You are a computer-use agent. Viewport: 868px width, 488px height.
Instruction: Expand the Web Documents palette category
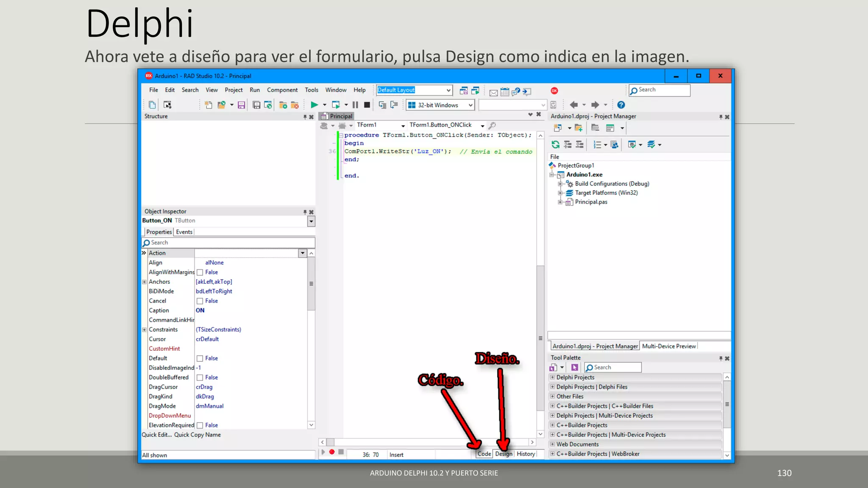click(552, 444)
